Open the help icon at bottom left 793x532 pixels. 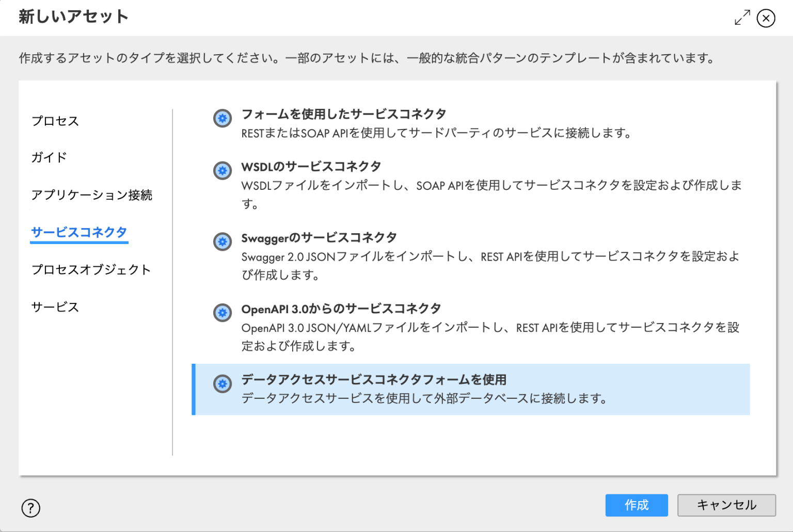pyautogui.click(x=30, y=508)
